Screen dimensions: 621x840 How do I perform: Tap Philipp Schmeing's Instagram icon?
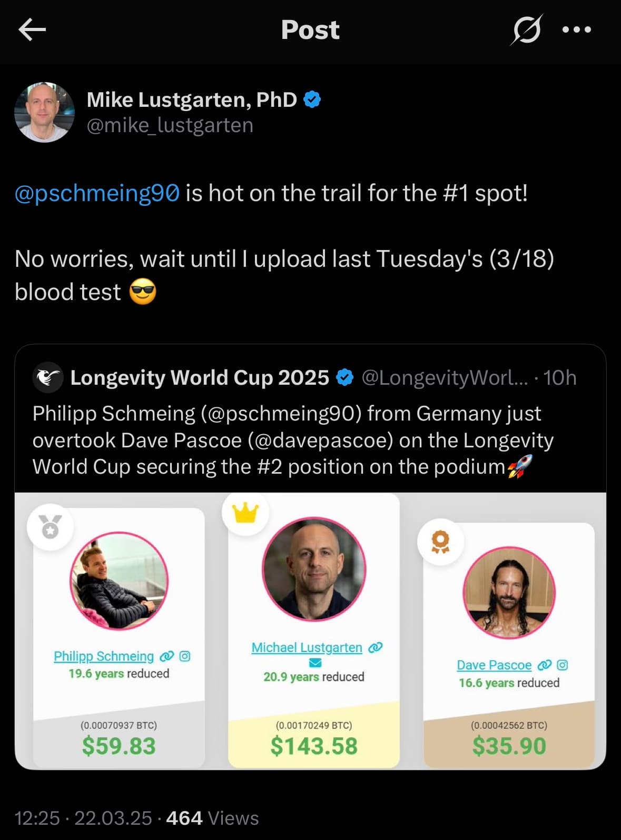click(185, 656)
